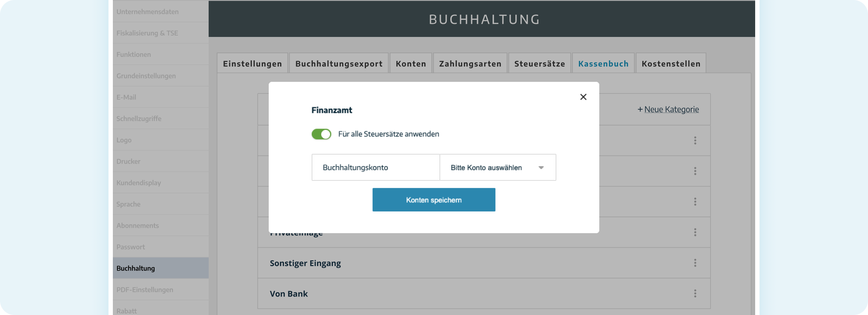Viewport: 868px width, 315px height.
Task: Close the Finanzamt dialog with the X icon
Action: click(x=583, y=97)
